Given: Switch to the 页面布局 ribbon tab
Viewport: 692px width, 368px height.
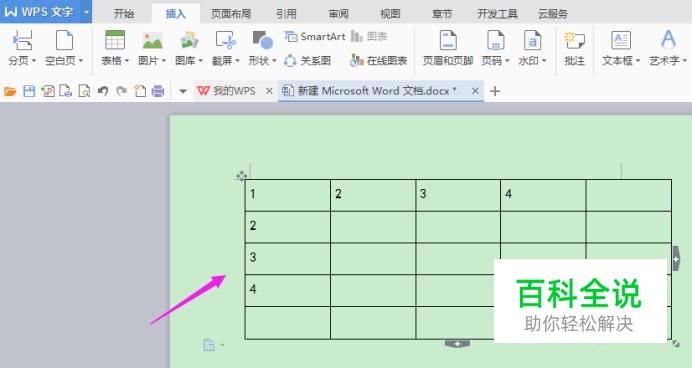Looking at the screenshot, I should coord(231,14).
